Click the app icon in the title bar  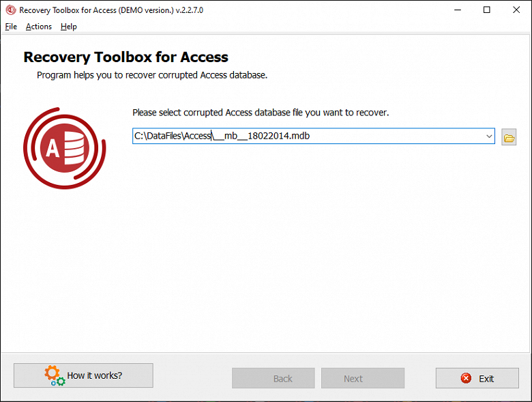pos(10,10)
